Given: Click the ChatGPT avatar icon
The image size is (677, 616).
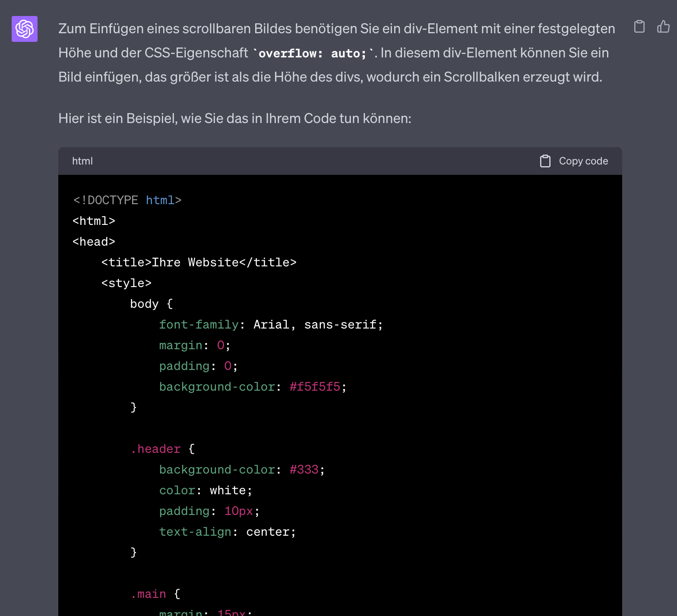Looking at the screenshot, I should [25, 29].
